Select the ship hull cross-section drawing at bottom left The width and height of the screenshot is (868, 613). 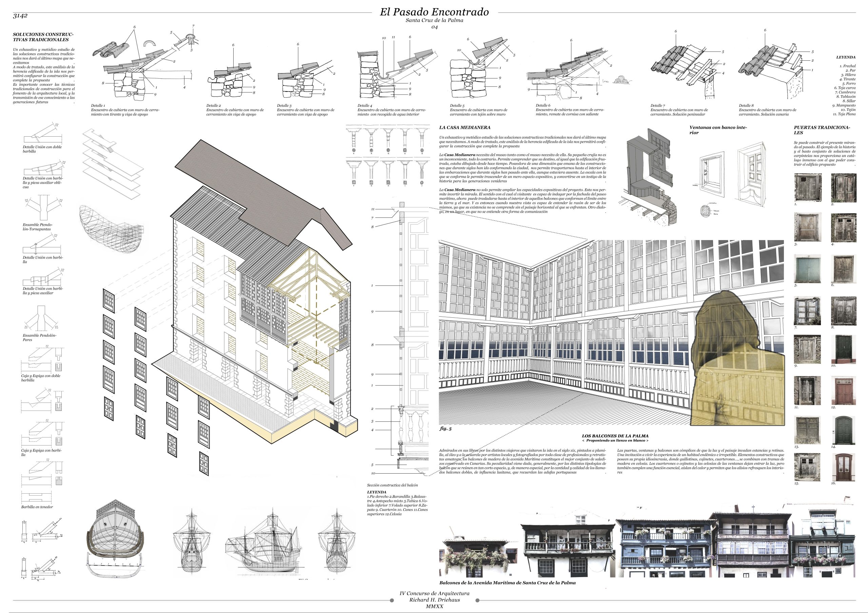coord(116,537)
